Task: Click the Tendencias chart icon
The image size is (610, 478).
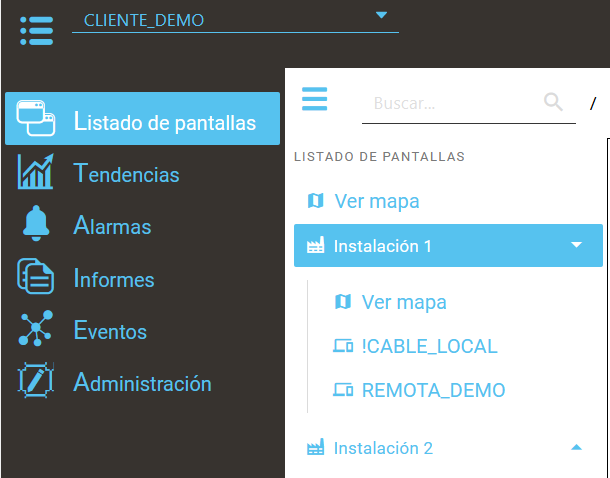Action: (x=36, y=173)
